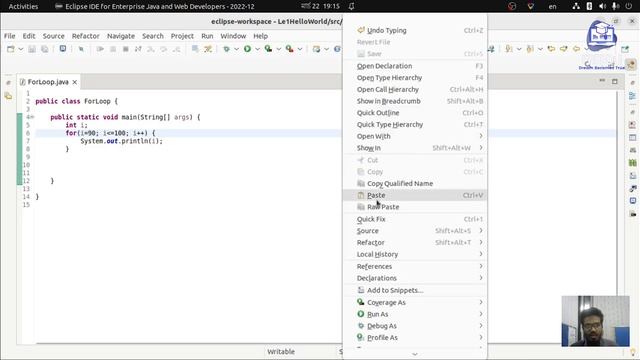Open the Window menu

coord(233,36)
